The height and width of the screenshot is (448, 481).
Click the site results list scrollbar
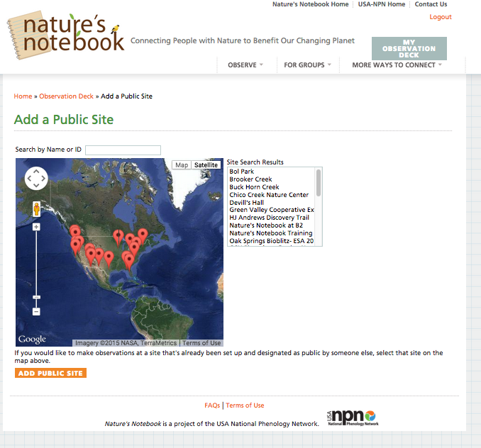[x=319, y=183]
